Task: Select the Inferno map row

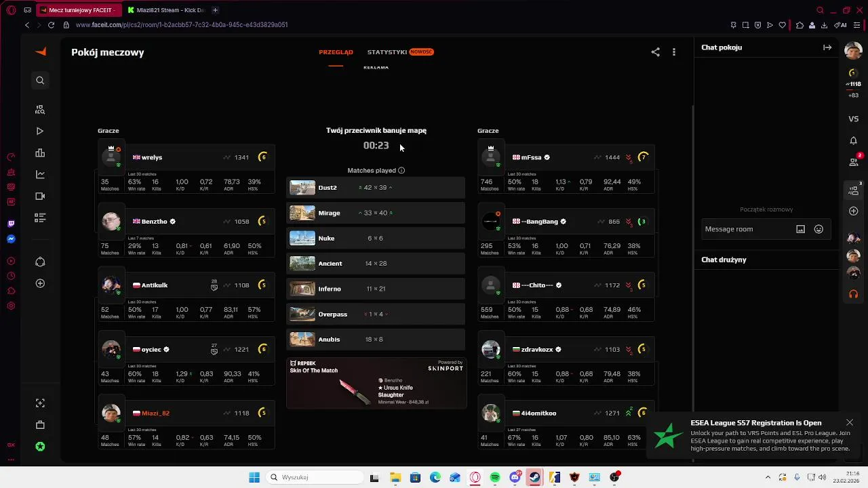Action: [376, 289]
